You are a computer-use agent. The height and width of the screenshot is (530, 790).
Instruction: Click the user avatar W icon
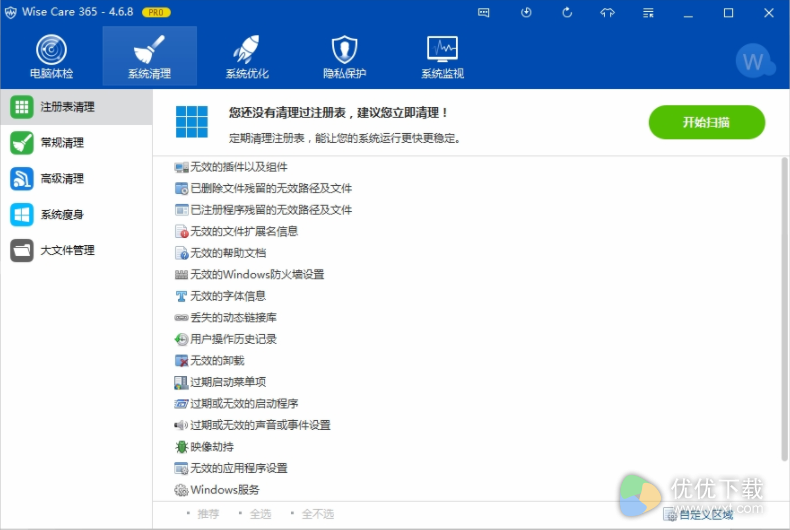coord(754,61)
